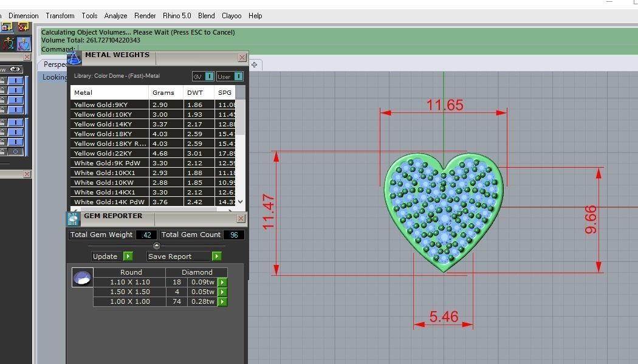Click green arrow on 1.10 X 1.10 row
Image resolution: width=638 pixels, height=364 pixels.
(x=222, y=282)
